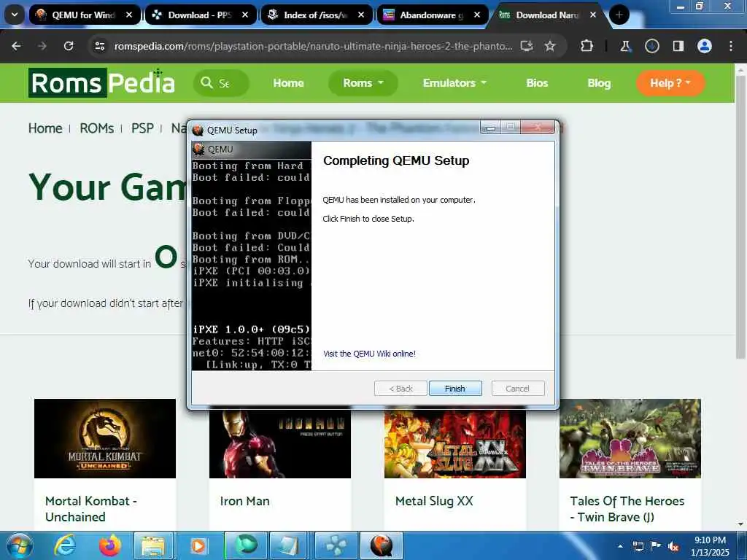Close the Abandonware tab
Screen dimensions: 747x560
(x=477, y=15)
